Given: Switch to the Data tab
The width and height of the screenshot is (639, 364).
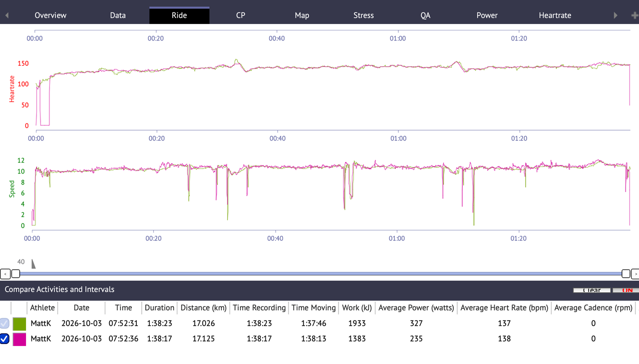Looking at the screenshot, I should click(118, 15).
